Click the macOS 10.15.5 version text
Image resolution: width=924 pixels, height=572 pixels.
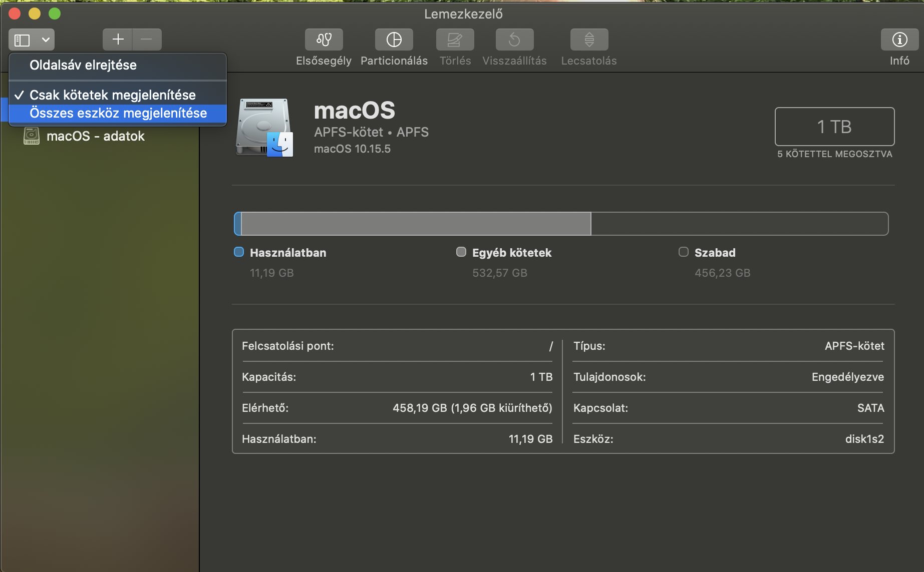click(x=352, y=149)
